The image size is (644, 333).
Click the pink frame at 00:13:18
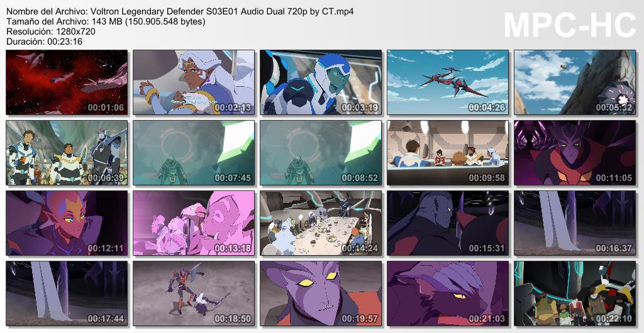coord(194,222)
